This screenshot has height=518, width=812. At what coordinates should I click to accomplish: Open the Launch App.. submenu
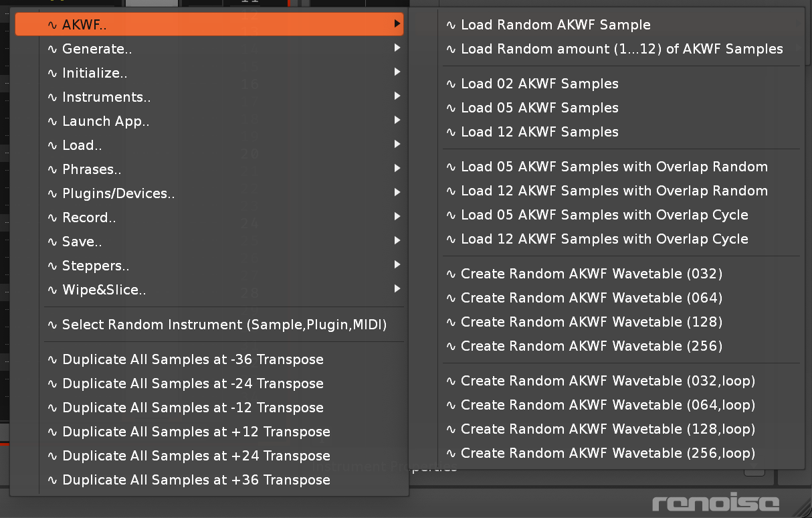click(x=209, y=121)
